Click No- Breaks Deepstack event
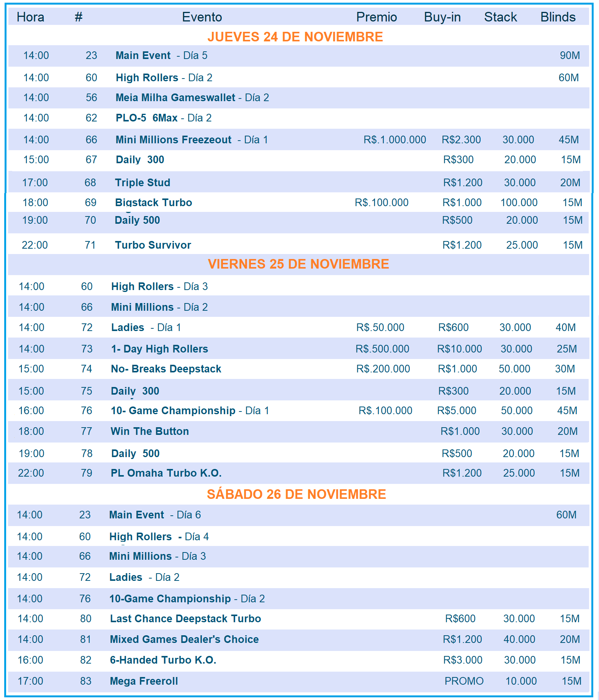This screenshot has height=700, width=599. tap(166, 369)
